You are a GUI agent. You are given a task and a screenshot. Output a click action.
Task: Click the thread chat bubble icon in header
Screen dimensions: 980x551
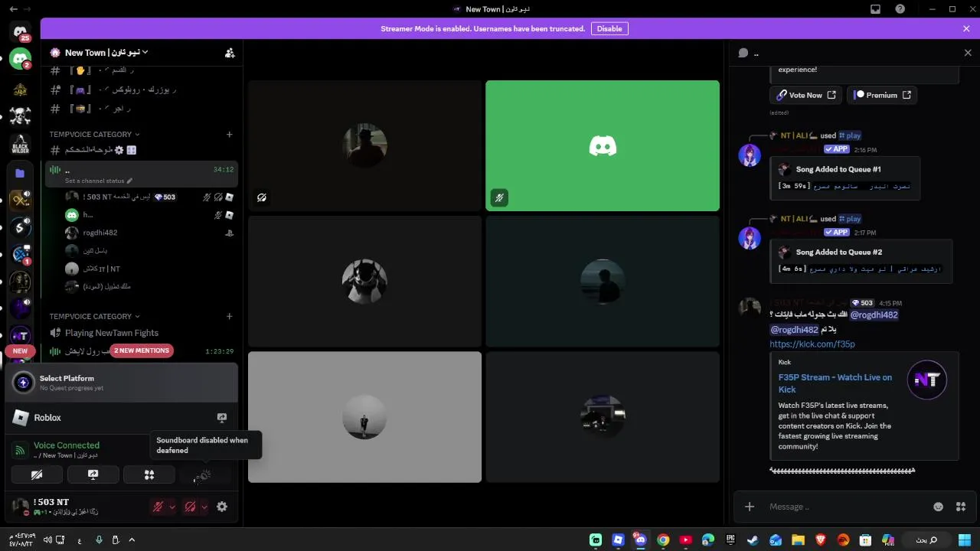pyautogui.click(x=743, y=53)
